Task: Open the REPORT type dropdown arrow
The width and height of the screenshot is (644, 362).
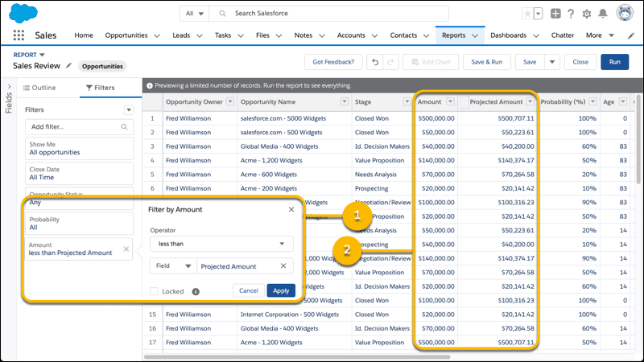Action: click(x=42, y=55)
